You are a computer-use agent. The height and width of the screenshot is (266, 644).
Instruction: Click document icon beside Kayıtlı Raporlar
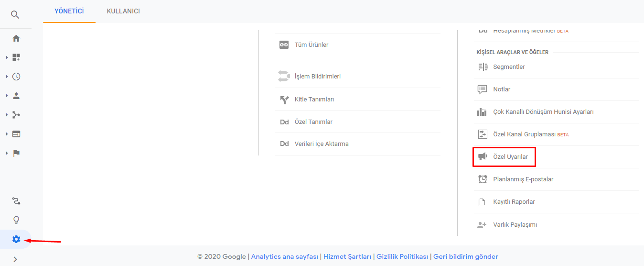pyautogui.click(x=482, y=202)
